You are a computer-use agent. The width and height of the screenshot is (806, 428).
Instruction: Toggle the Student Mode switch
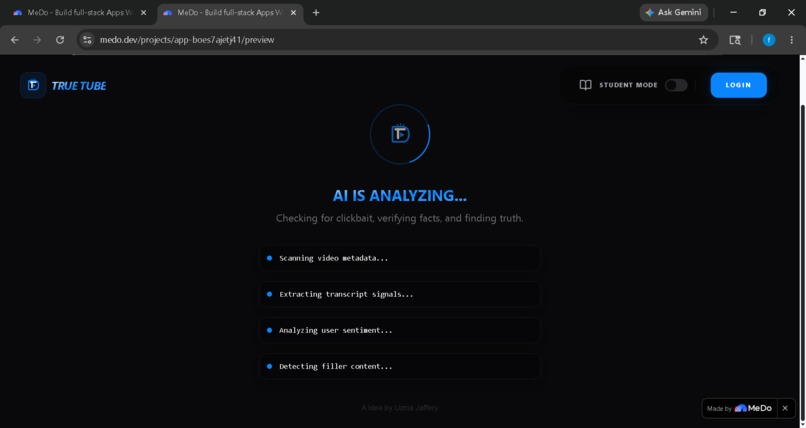point(675,85)
